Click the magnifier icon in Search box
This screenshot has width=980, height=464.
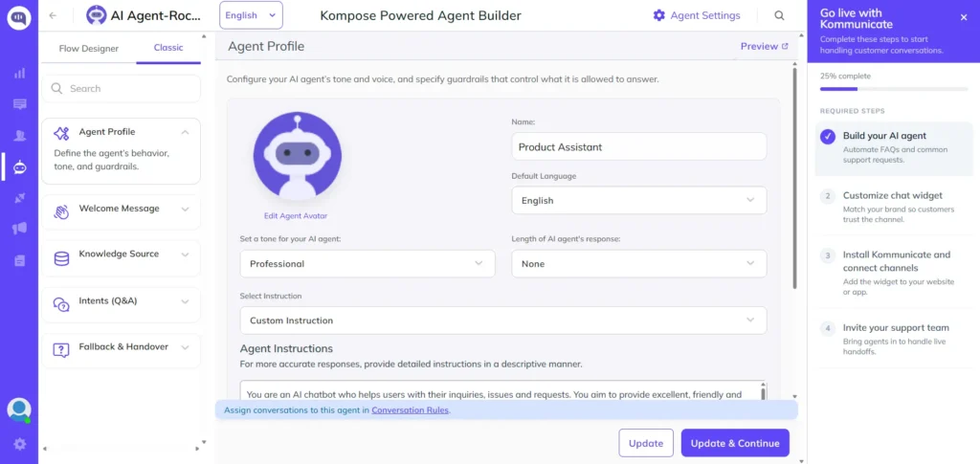[56, 89]
